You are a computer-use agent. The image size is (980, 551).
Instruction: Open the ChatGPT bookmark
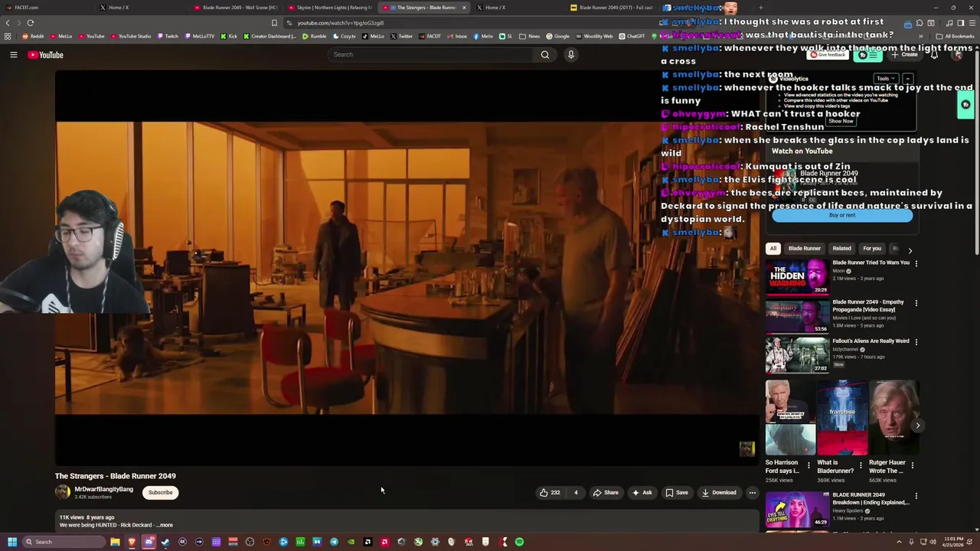[x=632, y=36]
